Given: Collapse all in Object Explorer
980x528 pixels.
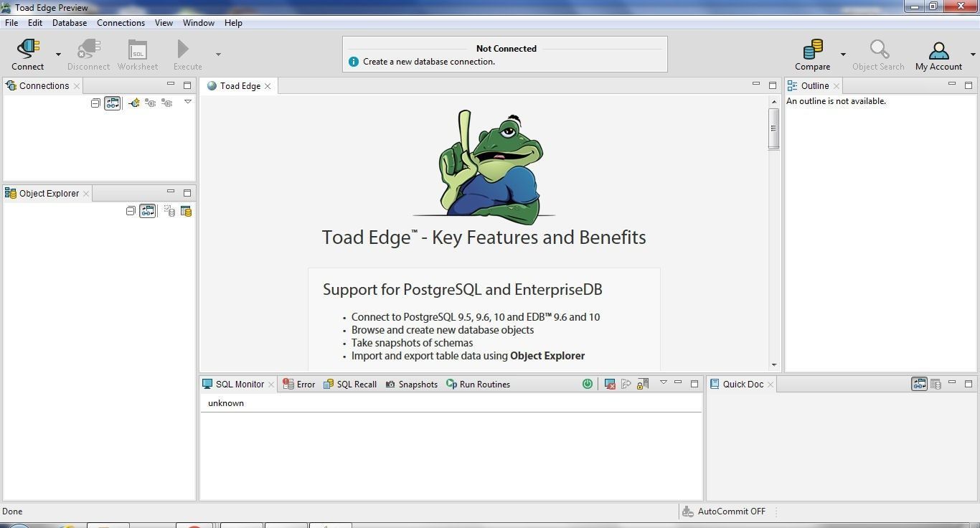Looking at the screenshot, I should [131, 211].
